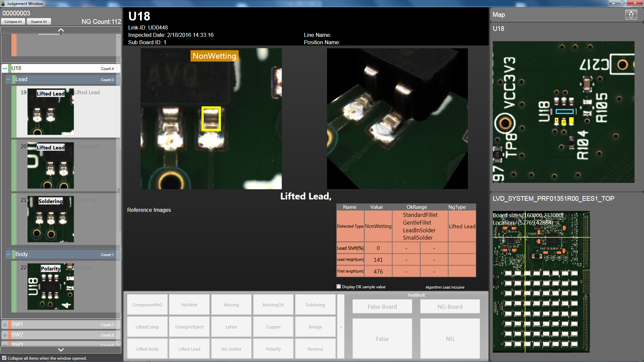Click the Link-ID: UD0448 text
644x362 pixels.
148,27
